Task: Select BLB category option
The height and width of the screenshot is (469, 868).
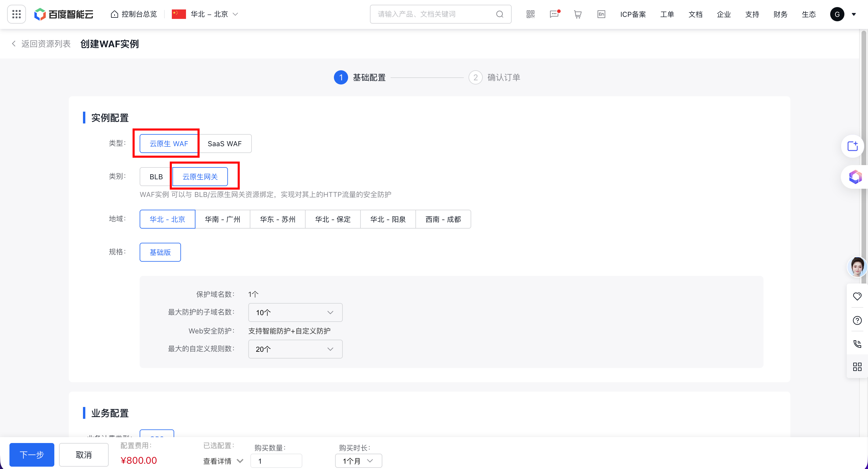Action: click(156, 177)
